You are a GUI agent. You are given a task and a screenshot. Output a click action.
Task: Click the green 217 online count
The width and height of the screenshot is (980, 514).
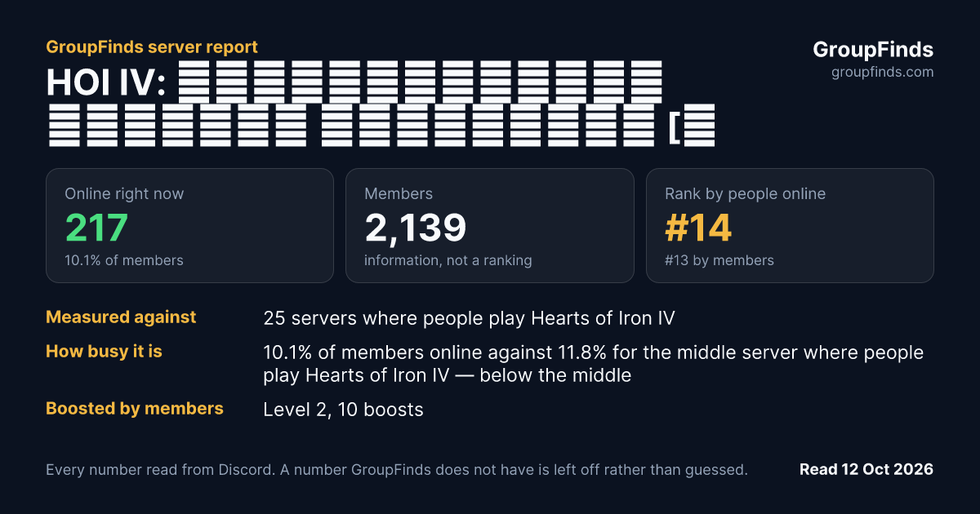click(96, 228)
